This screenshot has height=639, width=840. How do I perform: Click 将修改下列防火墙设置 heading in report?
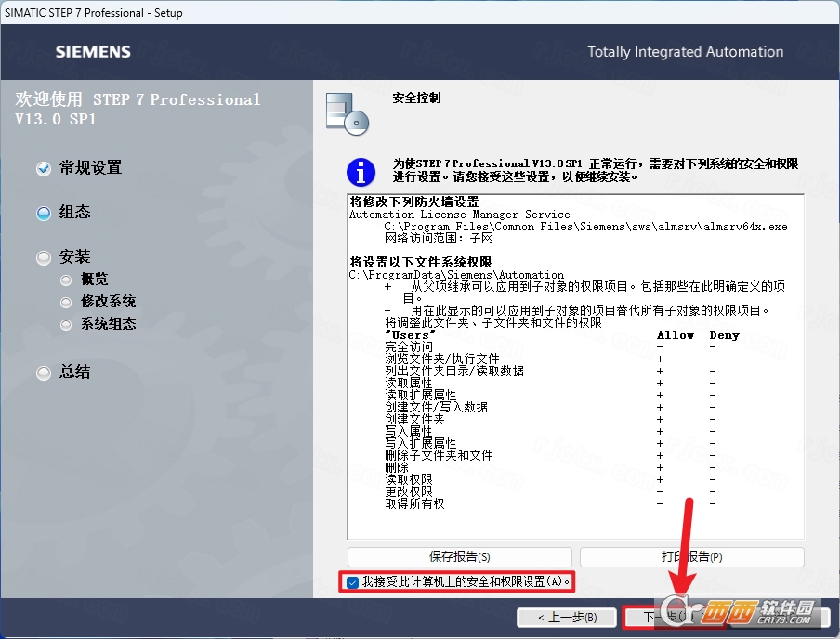414,202
